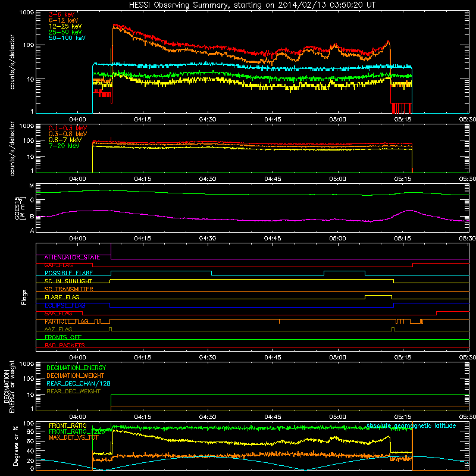The width and height of the screenshot is (476, 476).
Task: Click the magenta GOES peak near 05:15
Action: pyautogui.click(x=410, y=210)
